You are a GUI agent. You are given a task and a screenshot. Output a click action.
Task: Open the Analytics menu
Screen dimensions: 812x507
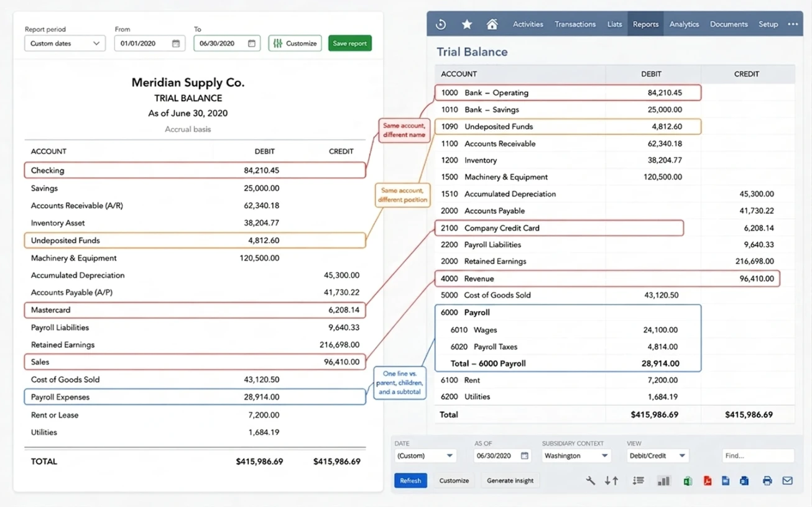coord(684,24)
